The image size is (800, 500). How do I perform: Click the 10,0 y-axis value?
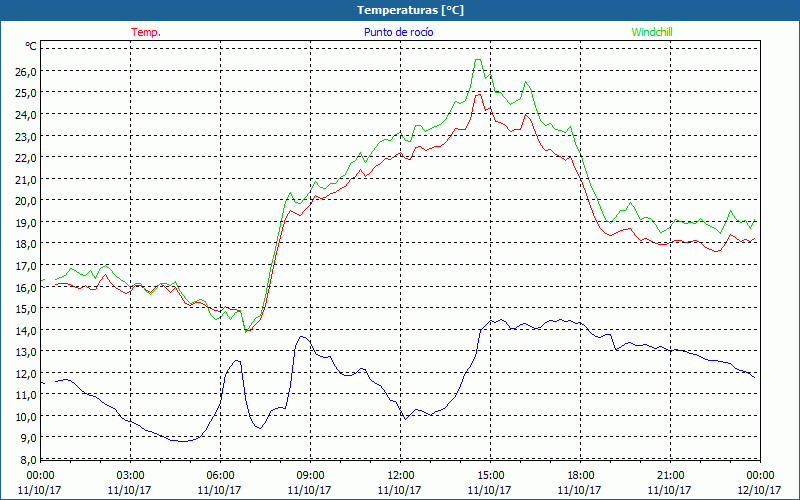point(26,417)
